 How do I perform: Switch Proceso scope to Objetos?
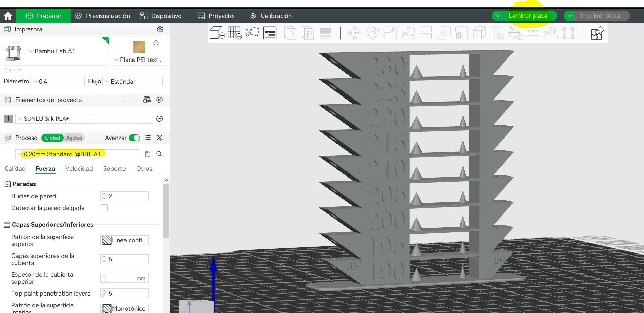pos(73,138)
